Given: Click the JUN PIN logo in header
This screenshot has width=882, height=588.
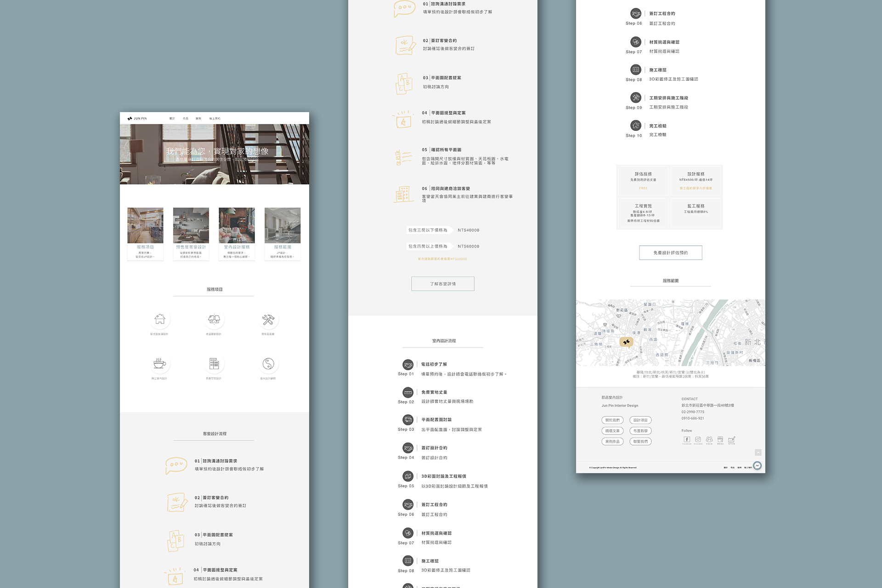Looking at the screenshot, I should click(137, 119).
